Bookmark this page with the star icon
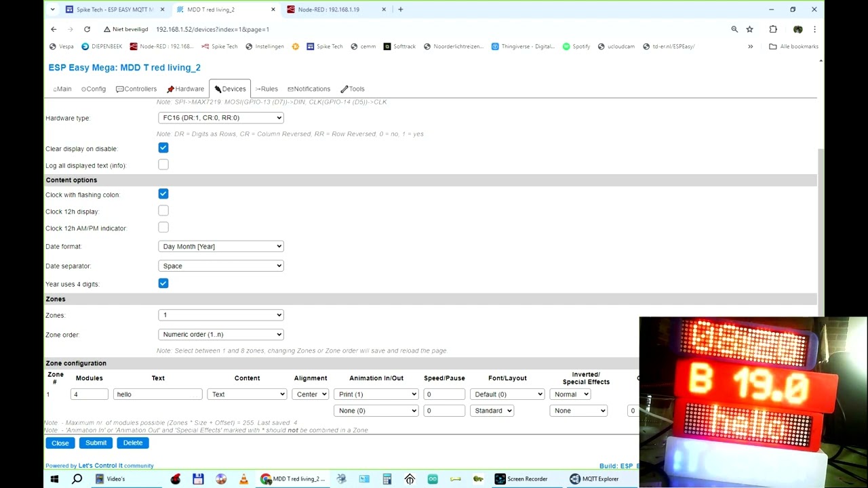The image size is (868, 488). pyautogui.click(x=749, y=29)
